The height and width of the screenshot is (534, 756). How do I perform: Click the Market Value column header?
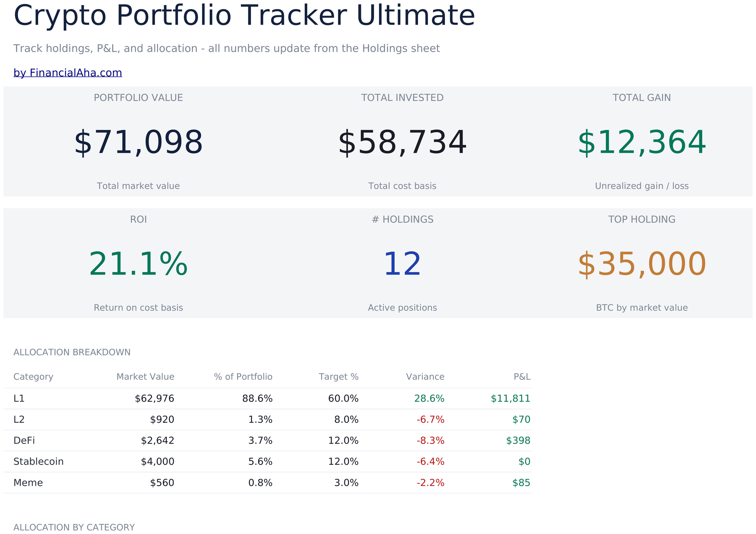coord(145,377)
